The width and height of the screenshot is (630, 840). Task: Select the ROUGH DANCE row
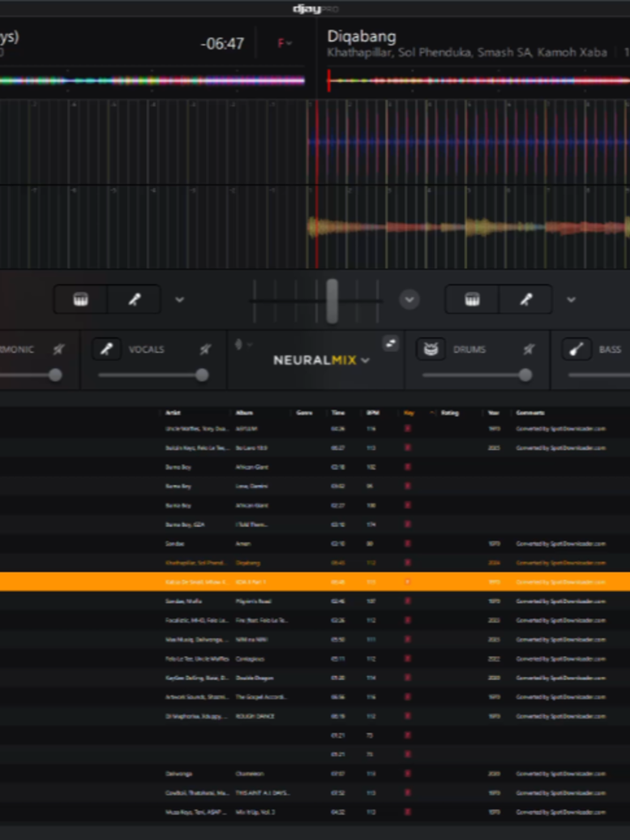(x=315, y=716)
